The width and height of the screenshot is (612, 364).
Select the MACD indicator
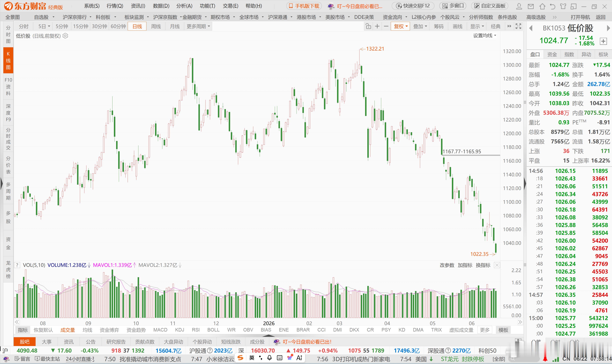[x=160, y=330]
